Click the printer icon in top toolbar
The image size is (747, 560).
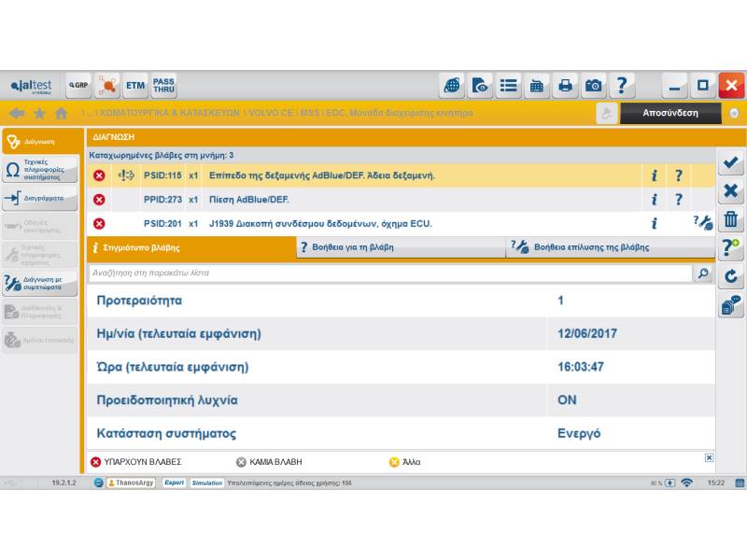565,86
